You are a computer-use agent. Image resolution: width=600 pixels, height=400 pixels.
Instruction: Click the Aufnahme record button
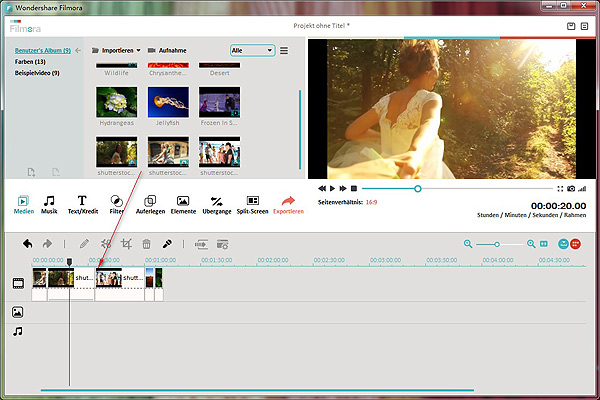point(167,51)
